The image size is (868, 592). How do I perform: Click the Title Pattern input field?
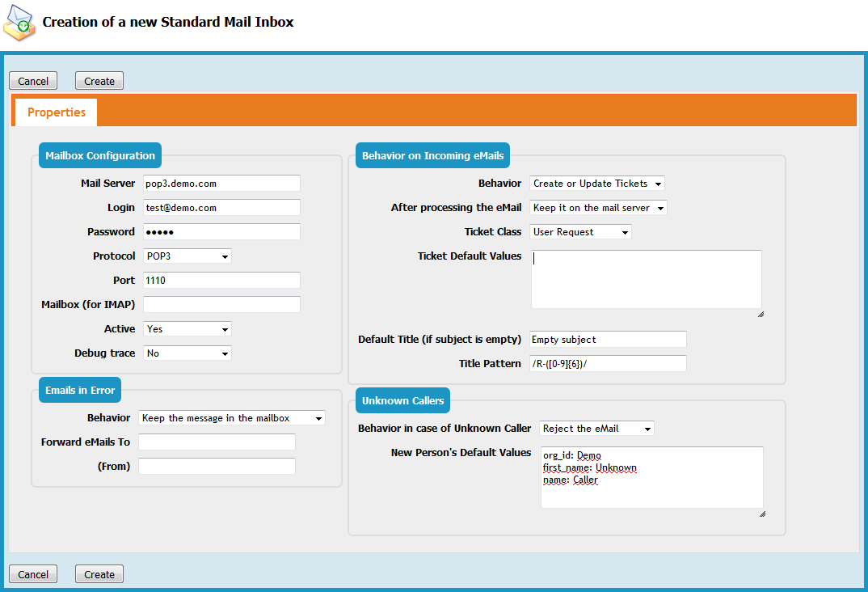point(608,364)
